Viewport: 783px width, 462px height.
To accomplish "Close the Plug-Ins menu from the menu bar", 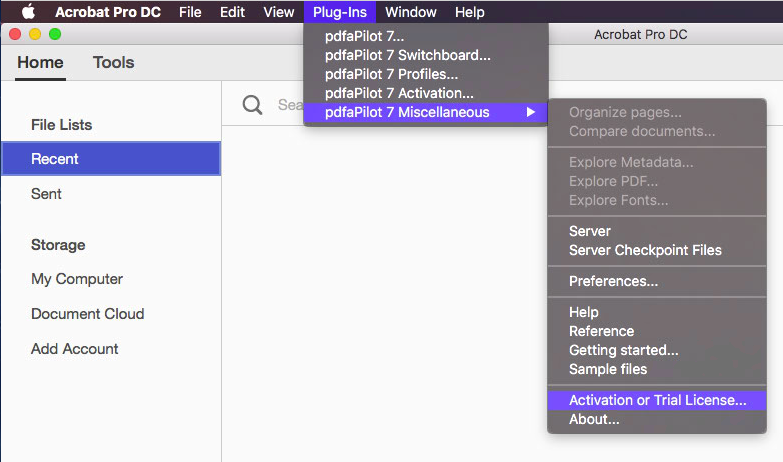I will tap(340, 12).
